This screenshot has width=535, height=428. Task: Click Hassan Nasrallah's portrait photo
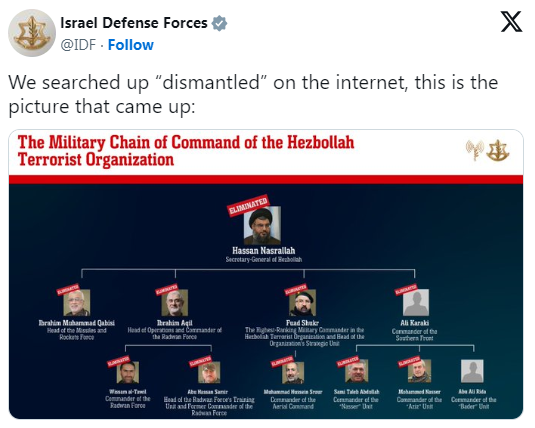262,225
